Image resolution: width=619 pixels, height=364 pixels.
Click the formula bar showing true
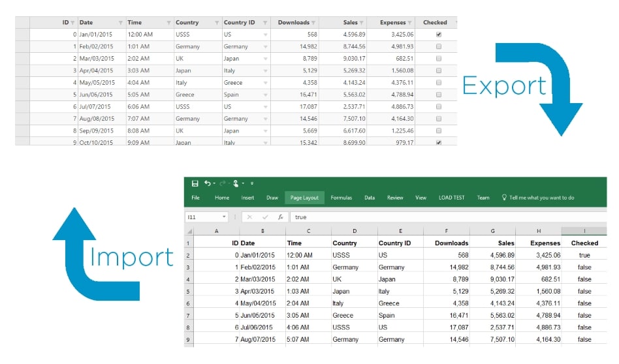click(x=448, y=217)
